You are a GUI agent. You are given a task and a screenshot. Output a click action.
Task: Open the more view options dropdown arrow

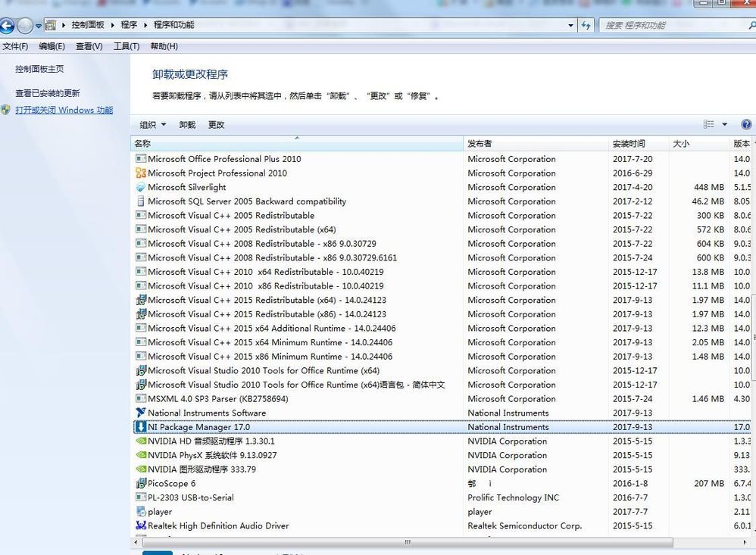tap(724, 124)
